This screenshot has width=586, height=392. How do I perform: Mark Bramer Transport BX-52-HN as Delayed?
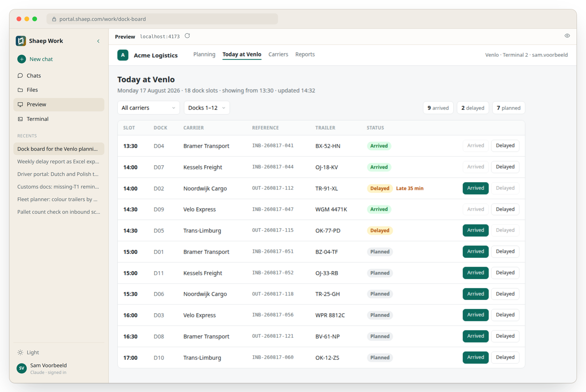[x=505, y=145]
